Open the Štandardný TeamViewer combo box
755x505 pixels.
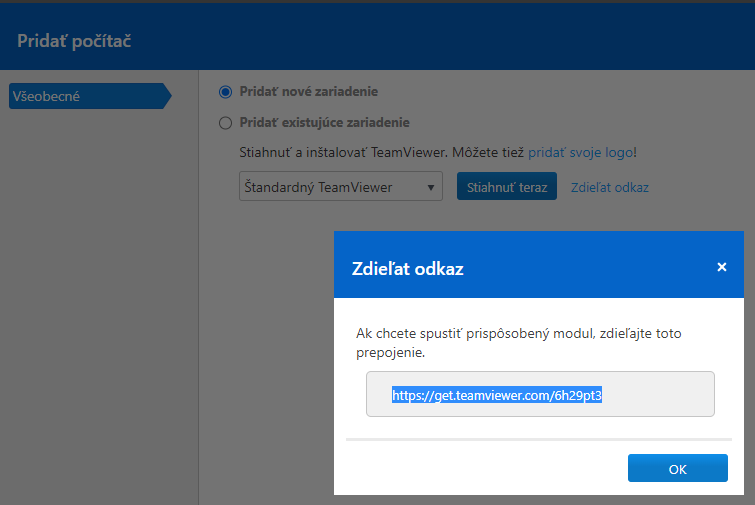coord(340,186)
